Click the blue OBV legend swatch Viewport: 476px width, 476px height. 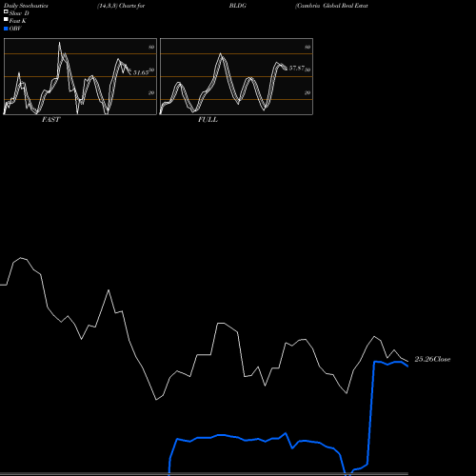pos(6,29)
